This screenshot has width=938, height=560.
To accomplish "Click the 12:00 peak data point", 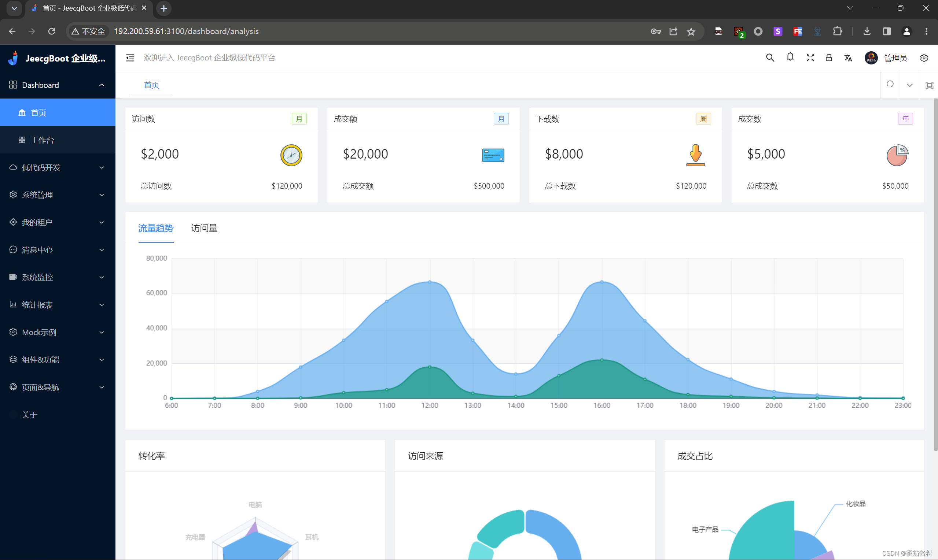I will (430, 282).
